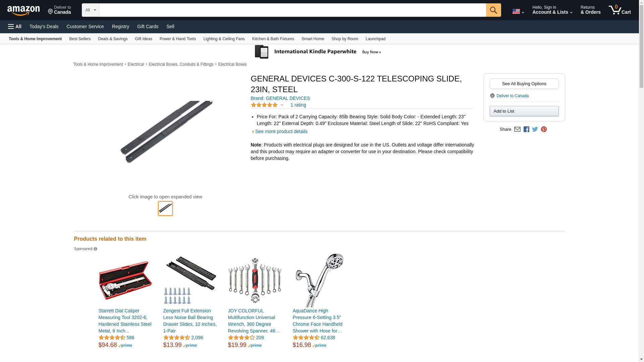Click See All Buying Options button
The width and height of the screenshot is (644, 362).
(524, 84)
